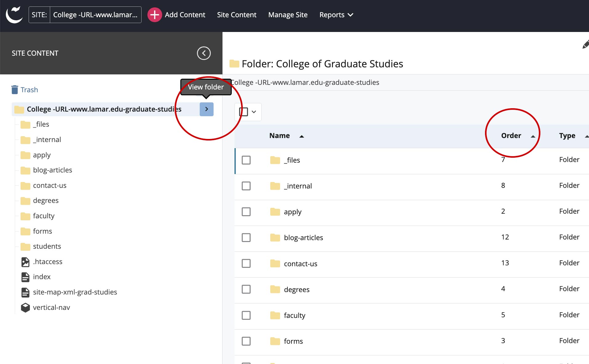Open the blog-articles folder in the list
This screenshot has height=364, width=589.
point(303,238)
